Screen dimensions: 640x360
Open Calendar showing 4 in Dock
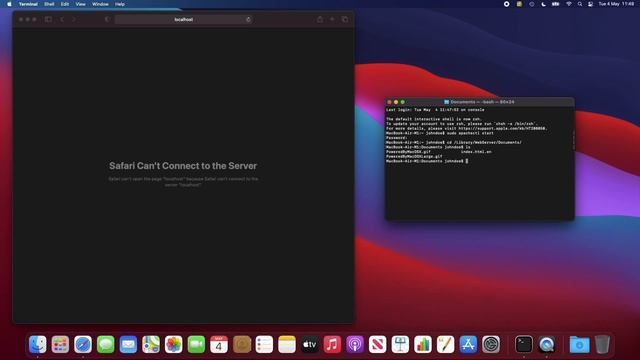[219, 344]
